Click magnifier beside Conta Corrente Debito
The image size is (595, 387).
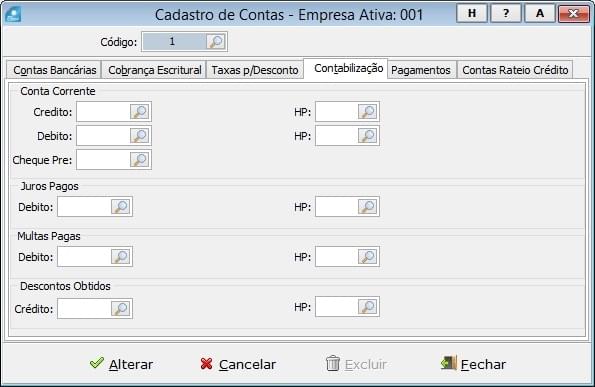[x=139, y=135]
